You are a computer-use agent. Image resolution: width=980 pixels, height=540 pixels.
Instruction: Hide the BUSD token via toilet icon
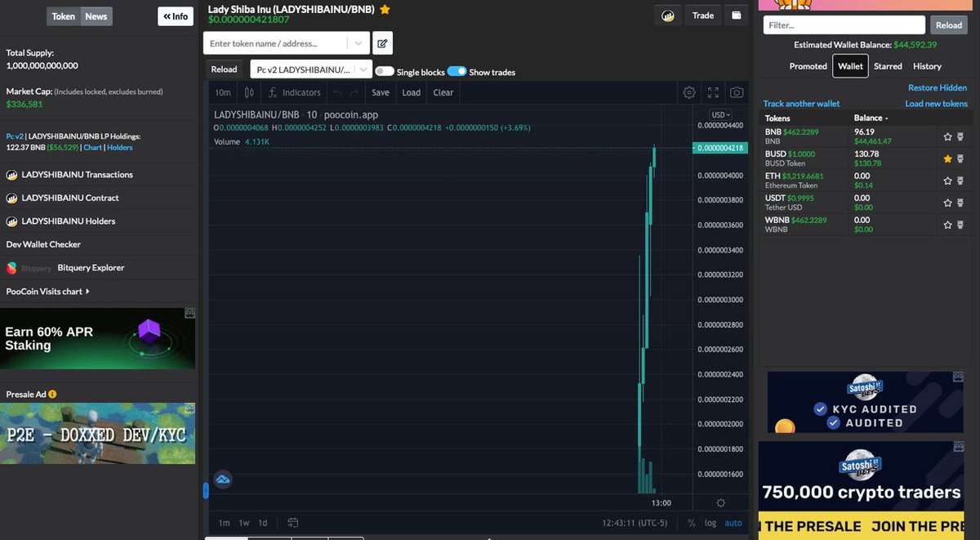click(x=960, y=158)
